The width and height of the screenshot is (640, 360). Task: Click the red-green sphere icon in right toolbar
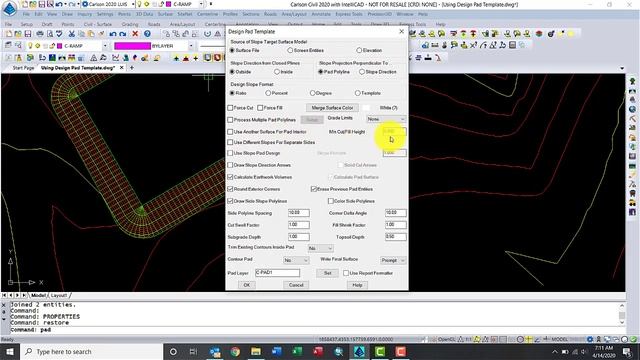tap(539, 34)
